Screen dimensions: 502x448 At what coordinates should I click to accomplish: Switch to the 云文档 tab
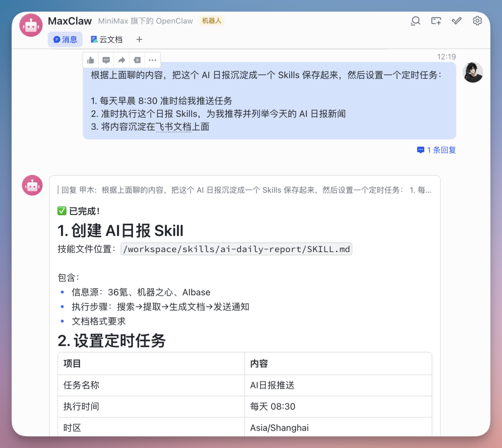tap(106, 40)
